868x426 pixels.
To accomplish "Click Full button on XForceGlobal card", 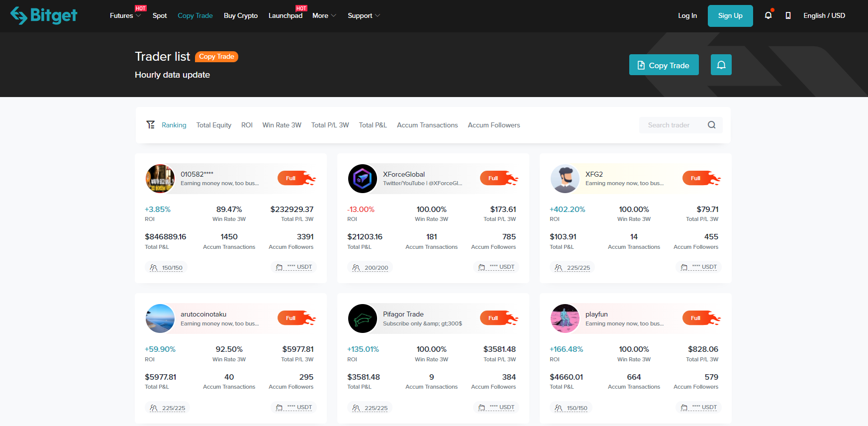I will pos(499,178).
